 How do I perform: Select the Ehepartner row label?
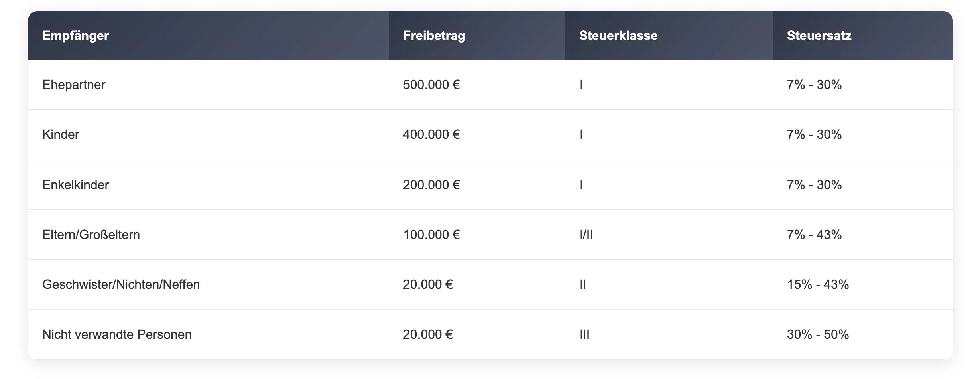74,85
